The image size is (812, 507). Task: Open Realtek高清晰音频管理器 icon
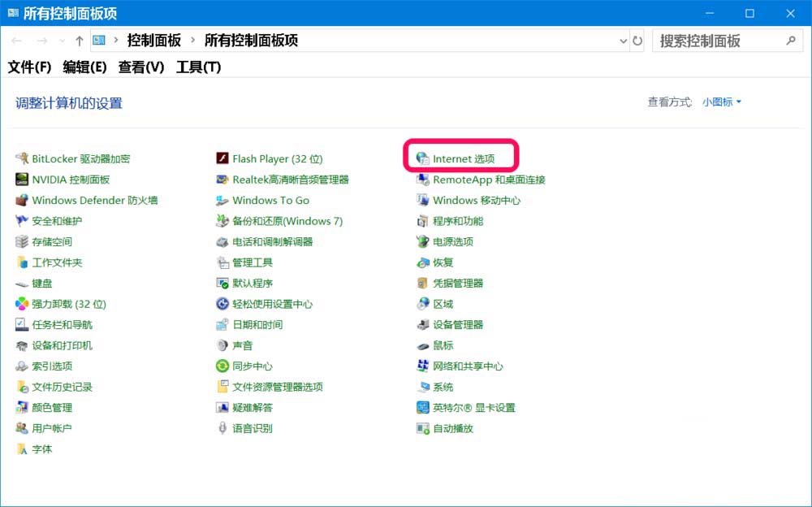pos(222,180)
